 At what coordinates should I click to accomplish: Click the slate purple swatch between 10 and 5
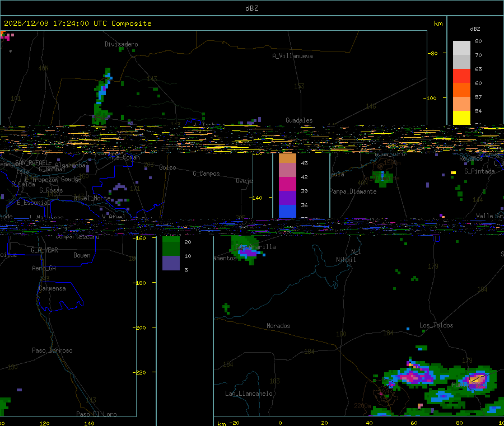(171, 263)
